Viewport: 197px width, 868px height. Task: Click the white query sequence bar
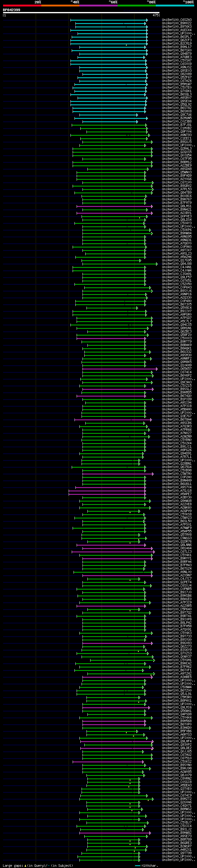(81, 12)
